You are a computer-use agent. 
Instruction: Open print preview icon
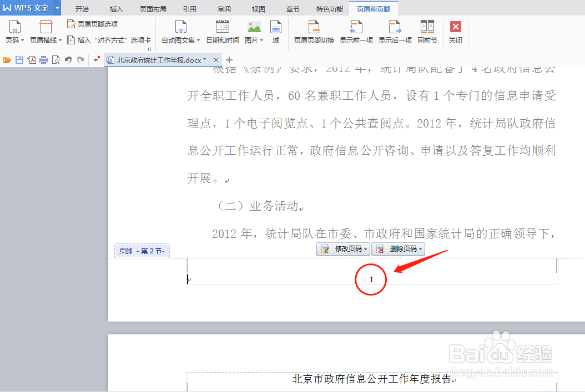tap(56, 60)
